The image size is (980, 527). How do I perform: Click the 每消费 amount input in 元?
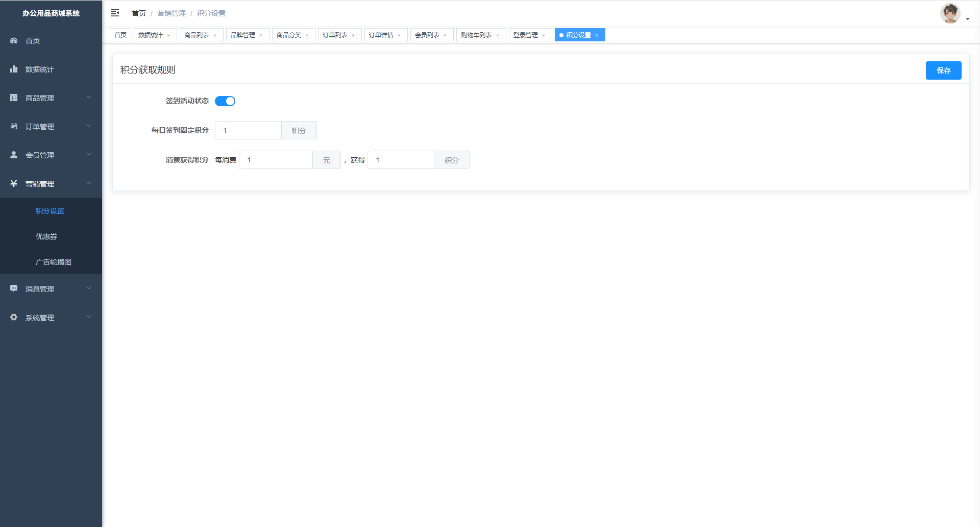pyautogui.click(x=276, y=160)
